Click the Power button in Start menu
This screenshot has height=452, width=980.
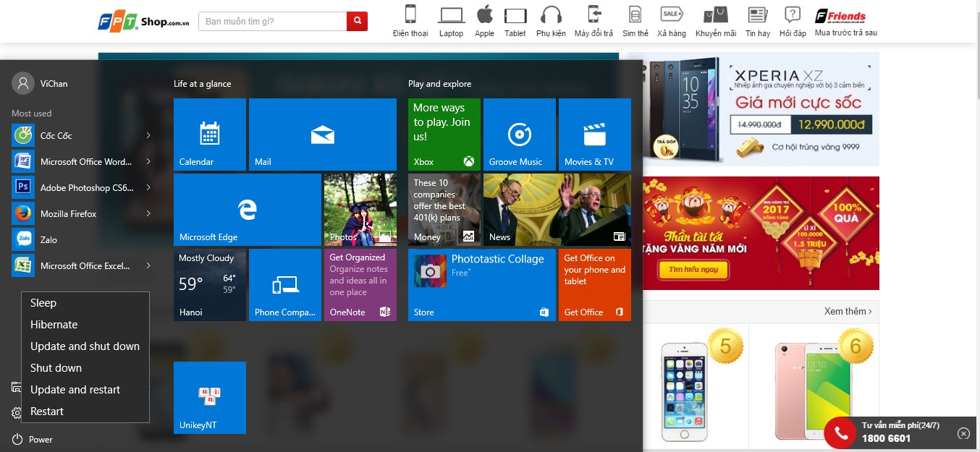[33, 440]
